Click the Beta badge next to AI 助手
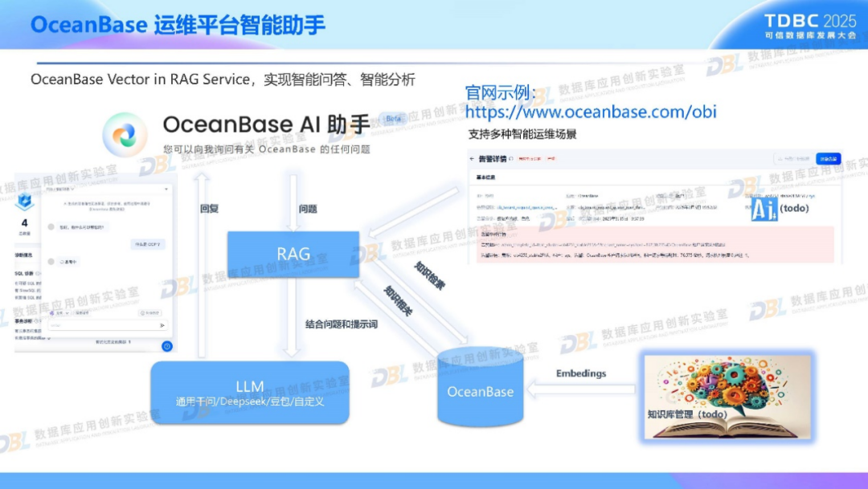Viewport: 868px width, 489px height. (394, 118)
